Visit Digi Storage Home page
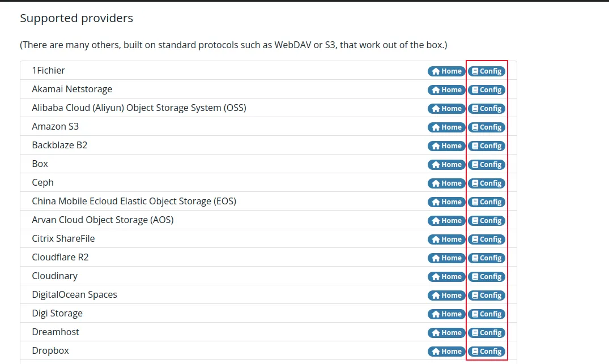The width and height of the screenshot is (609, 364). [x=446, y=314]
